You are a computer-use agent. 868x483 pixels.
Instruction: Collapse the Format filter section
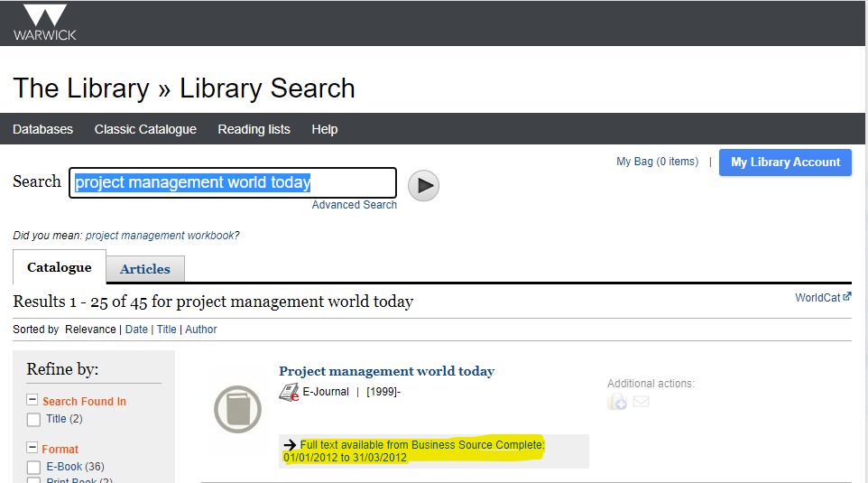32,449
